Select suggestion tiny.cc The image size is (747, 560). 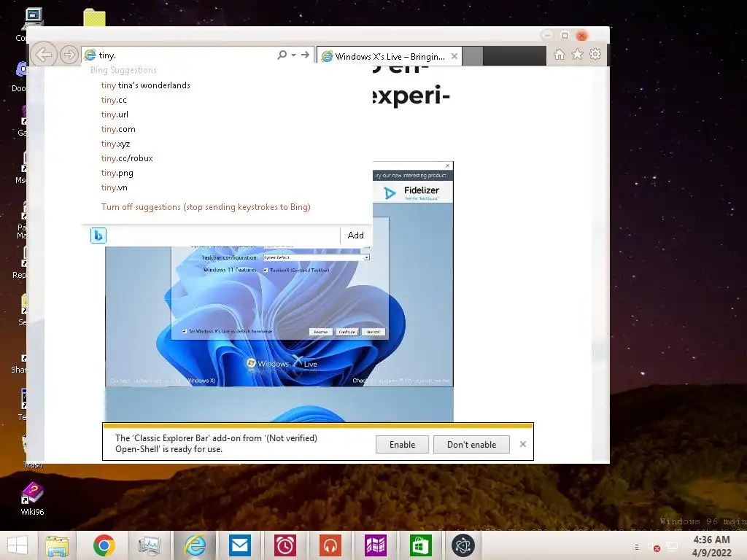pyautogui.click(x=114, y=100)
